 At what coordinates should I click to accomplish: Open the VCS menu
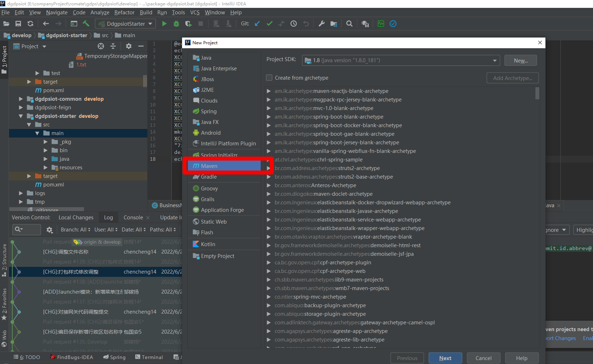click(x=195, y=13)
